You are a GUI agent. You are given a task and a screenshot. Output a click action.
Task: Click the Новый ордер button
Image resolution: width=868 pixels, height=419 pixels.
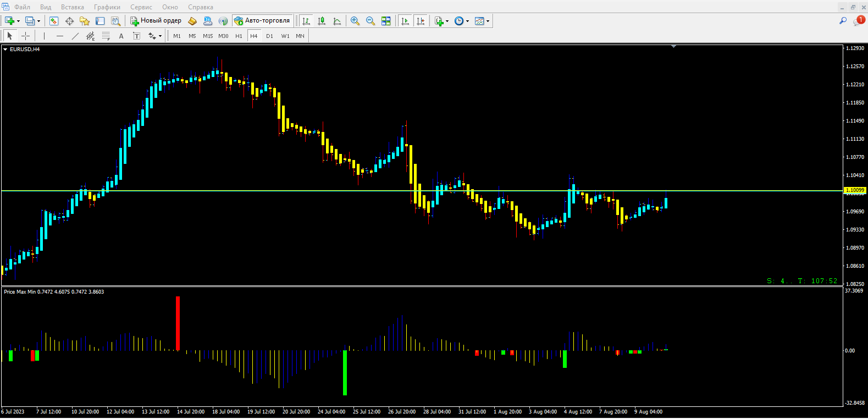[156, 21]
